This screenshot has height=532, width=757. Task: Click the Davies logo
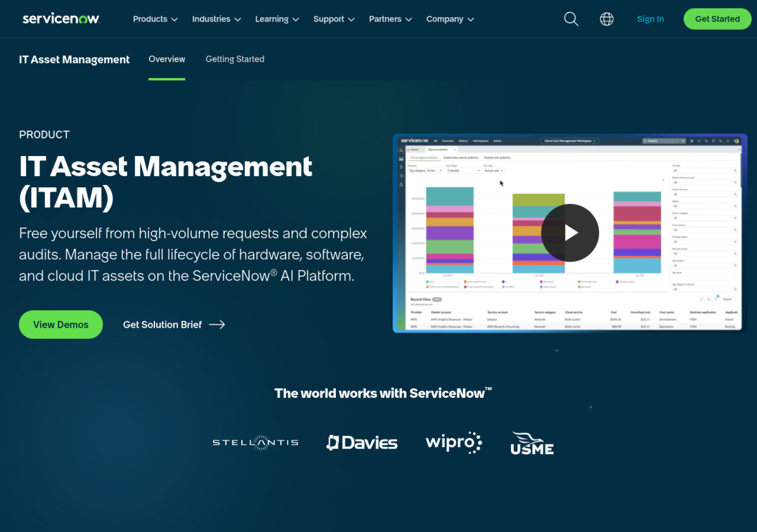[362, 443]
